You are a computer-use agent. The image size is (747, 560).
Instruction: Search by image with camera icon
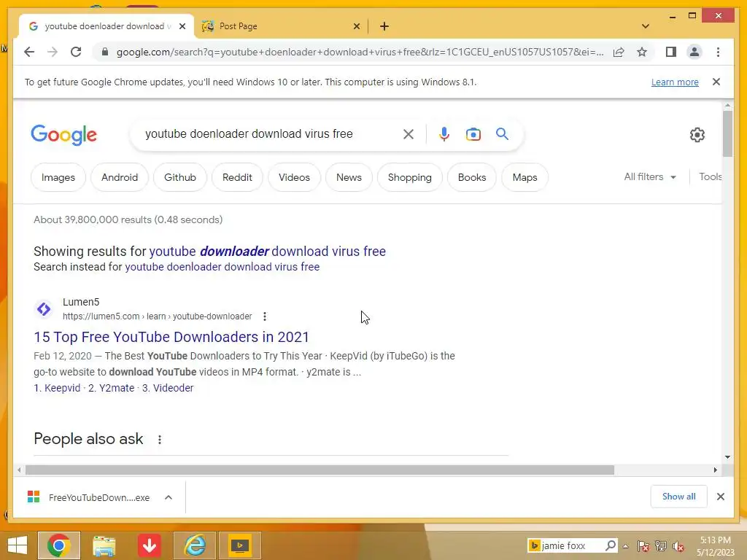click(x=473, y=134)
